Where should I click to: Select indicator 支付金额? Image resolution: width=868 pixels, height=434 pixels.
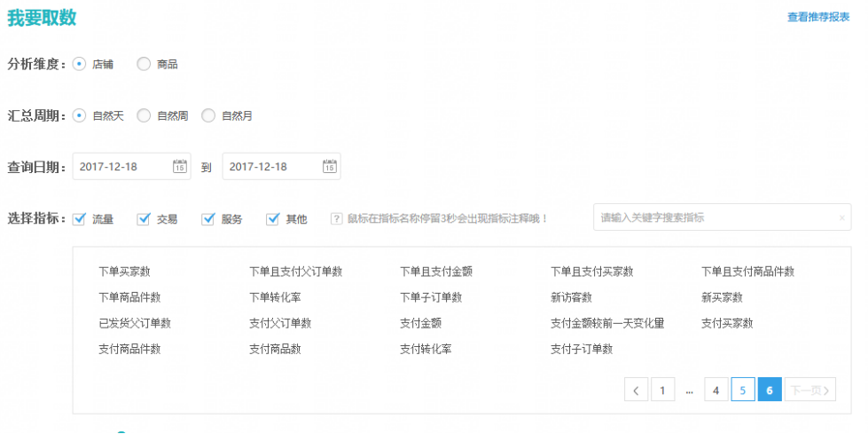[421, 323]
